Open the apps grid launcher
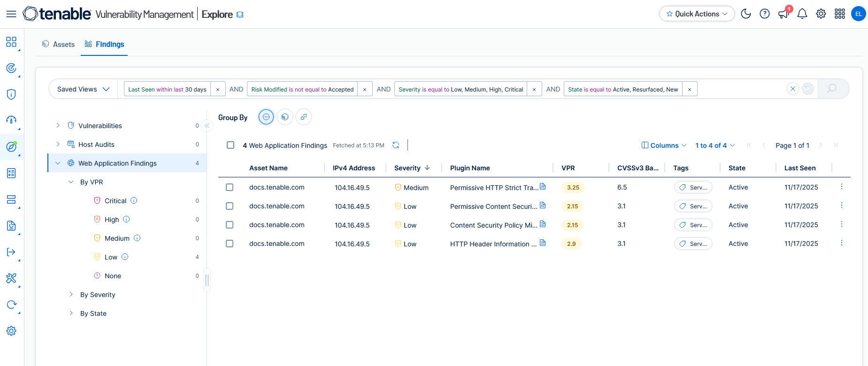The height and width of the screenshot is (366, 868). pyautogui.click(x=839, y=14)
